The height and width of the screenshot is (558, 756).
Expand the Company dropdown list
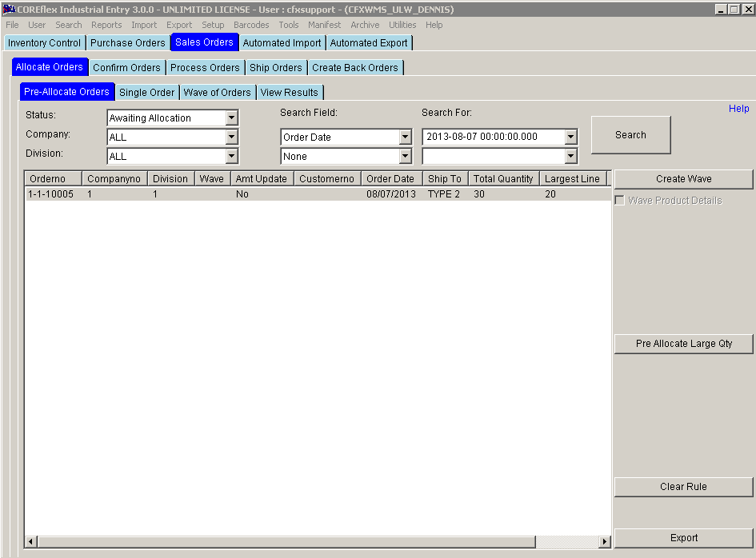(x=232, y=137)
